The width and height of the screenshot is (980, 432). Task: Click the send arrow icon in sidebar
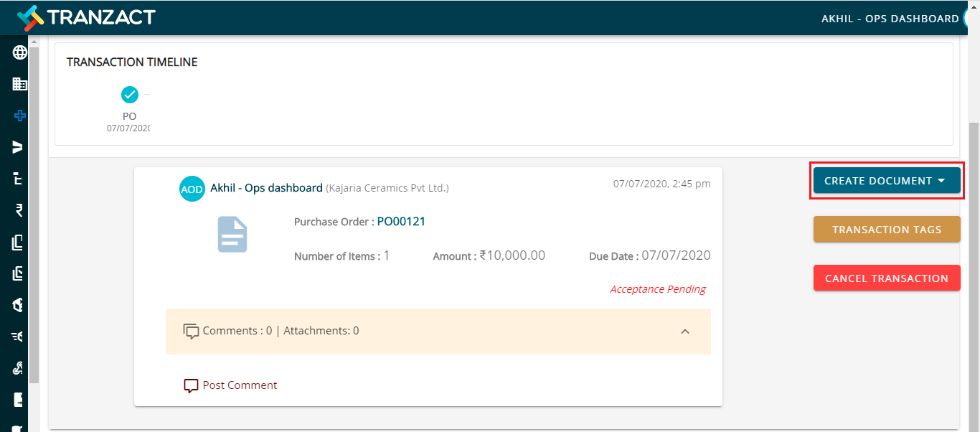tap(19, 147)
